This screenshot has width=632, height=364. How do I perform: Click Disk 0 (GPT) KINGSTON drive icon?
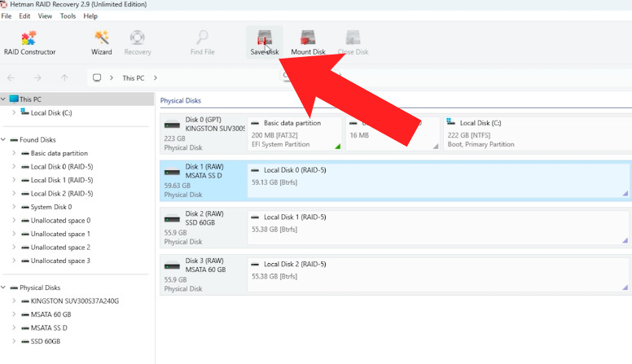click(x=172, y=125)
